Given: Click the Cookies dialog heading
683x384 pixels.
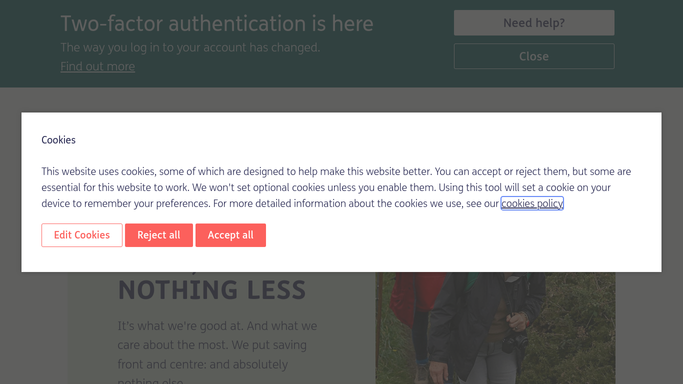Looking at the screenshot, I should (58, 140).
